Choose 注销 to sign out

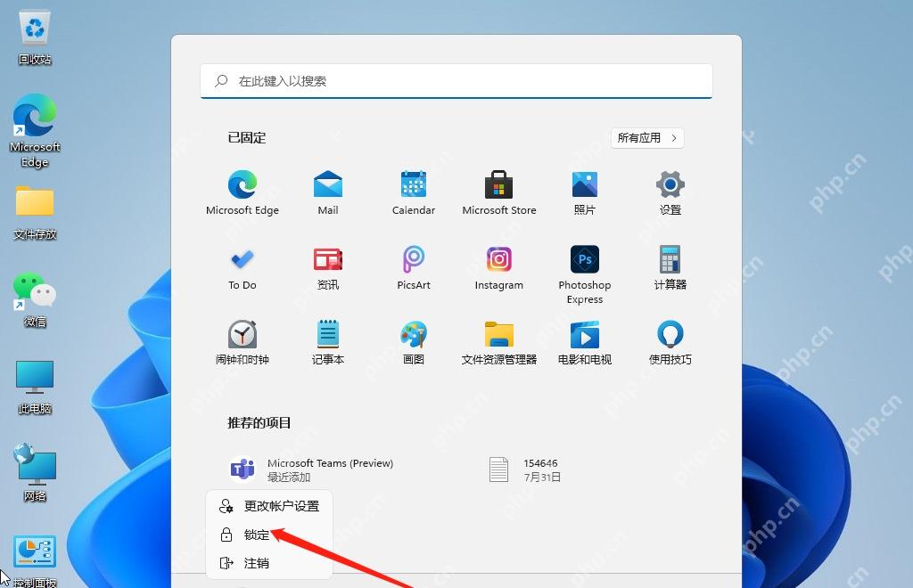(x=269, y=563)
